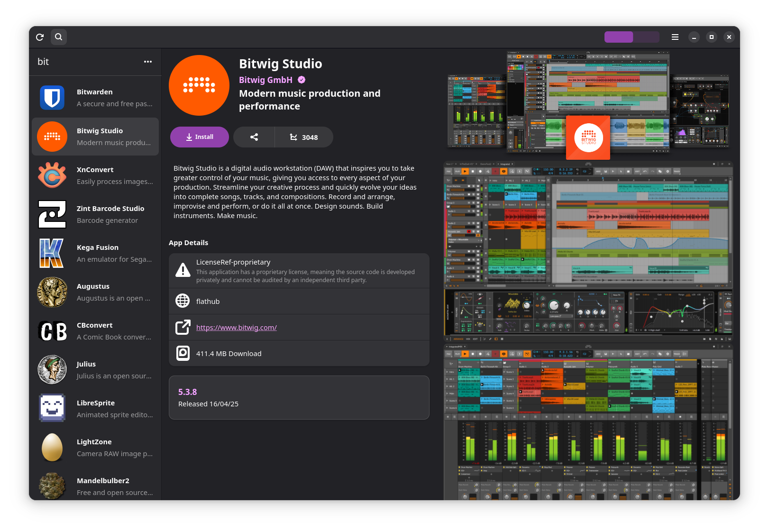Click the LicenseRef-proprietary warning icon
This screenshot has height=532, width=769.
coord(183,270)
